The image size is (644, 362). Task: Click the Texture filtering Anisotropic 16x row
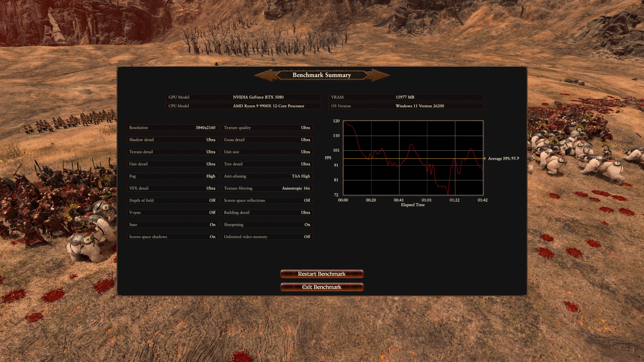(x=267, y=188)
